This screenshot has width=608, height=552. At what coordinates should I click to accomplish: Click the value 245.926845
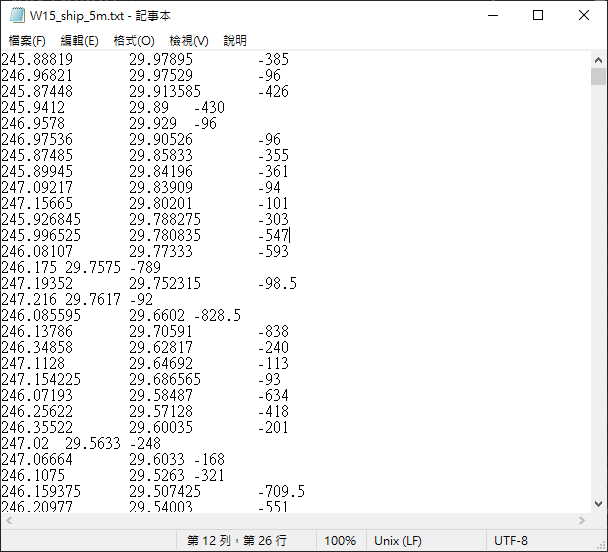point(41,219)
